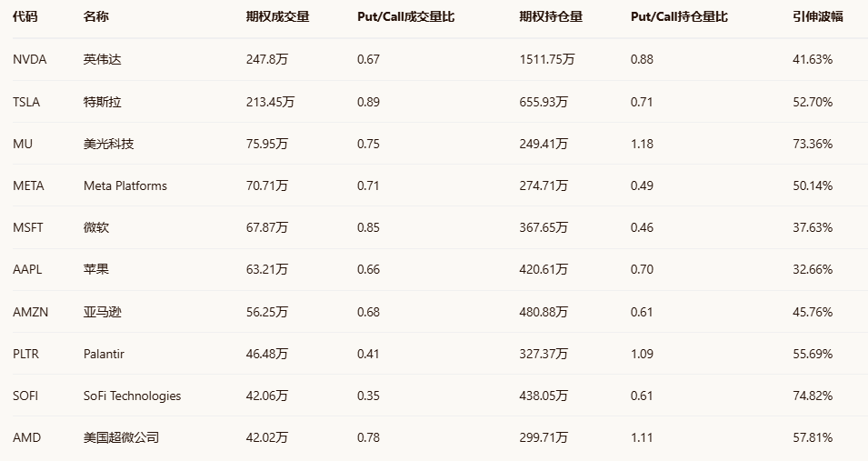Open the TSLA ticker code

pyautogui.click(x=26, y=102)
